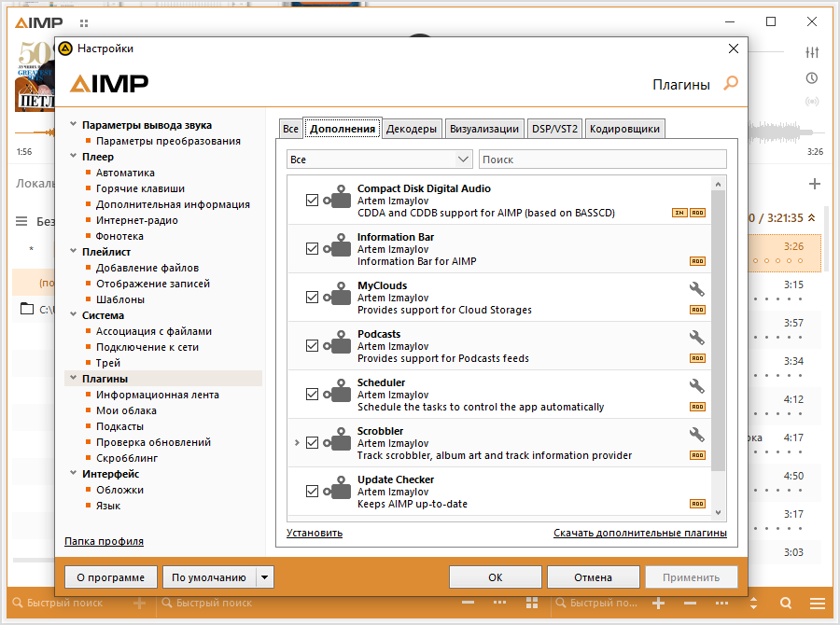
Task: Toggle the Podcasts plugin checkbox
Action: click(312, 345)
